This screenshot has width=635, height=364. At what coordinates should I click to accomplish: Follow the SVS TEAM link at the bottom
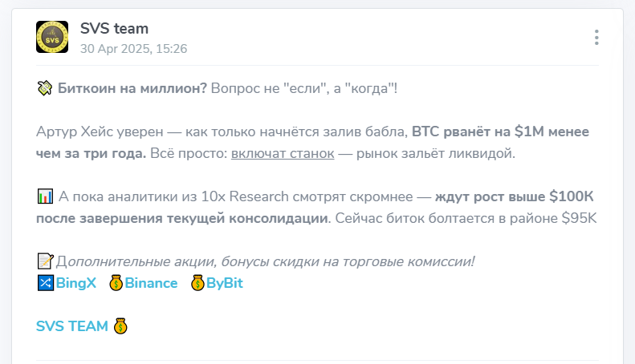tap(72, 326)
